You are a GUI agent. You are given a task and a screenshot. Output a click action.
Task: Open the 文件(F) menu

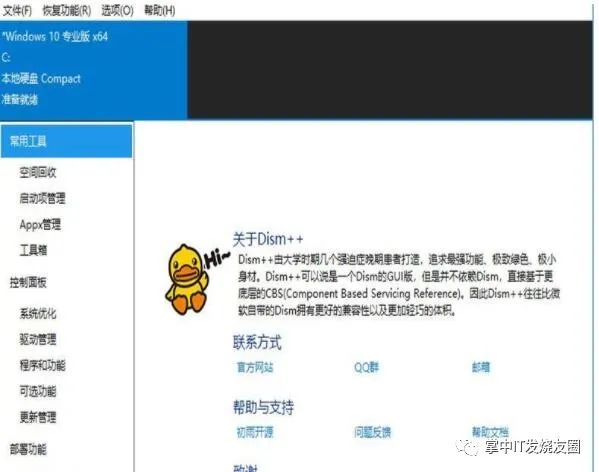(x=17, y=10)
